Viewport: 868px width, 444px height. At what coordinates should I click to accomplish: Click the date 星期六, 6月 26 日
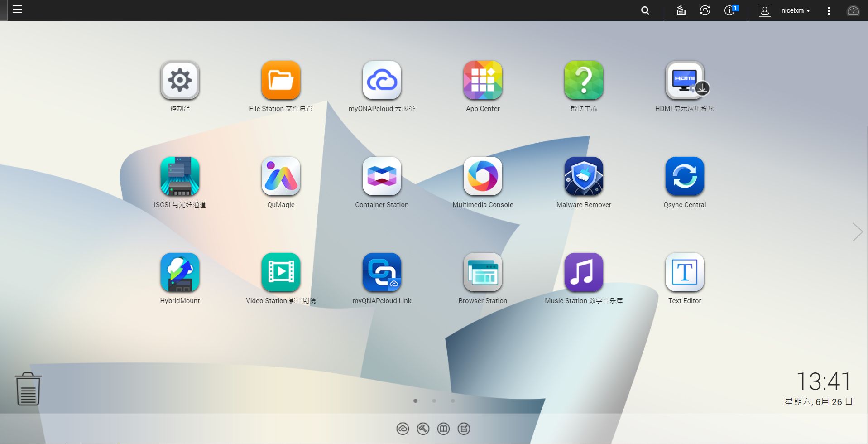coord(819,402)
